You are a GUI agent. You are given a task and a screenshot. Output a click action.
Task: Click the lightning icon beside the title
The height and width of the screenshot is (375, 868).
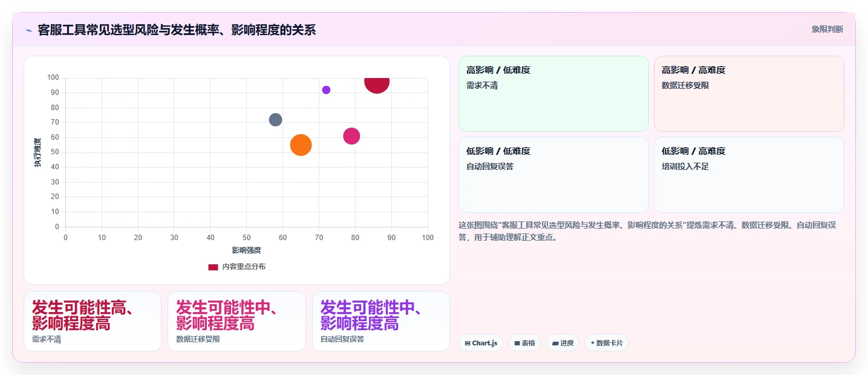tap(28, 30)
